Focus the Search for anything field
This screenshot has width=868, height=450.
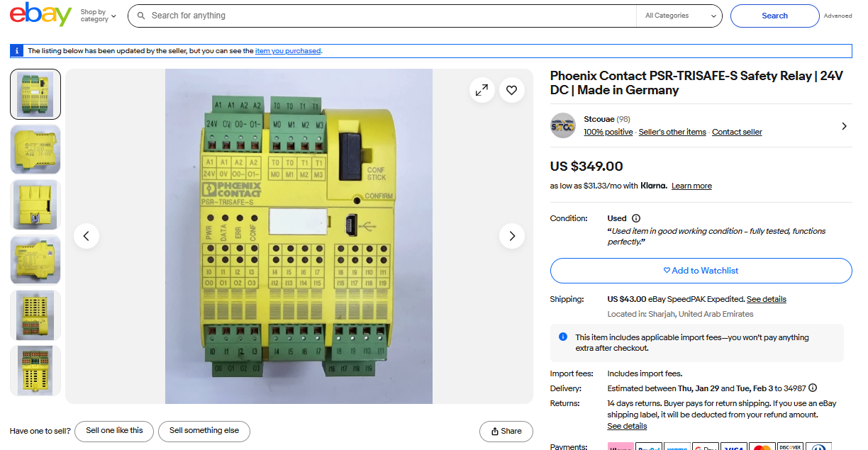coord(390,16)
